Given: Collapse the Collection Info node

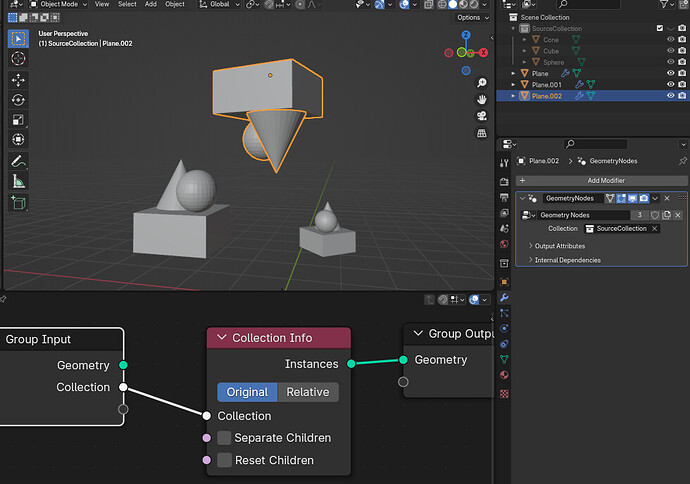Looking at the screenshot, I should pos(222,337).
